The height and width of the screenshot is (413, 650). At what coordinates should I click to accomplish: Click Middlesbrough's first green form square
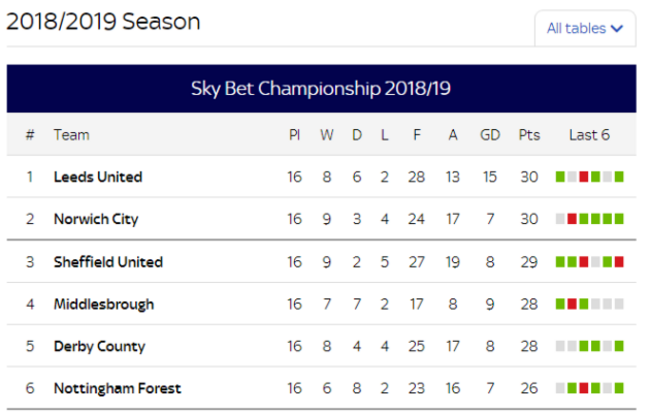(560, 304)
